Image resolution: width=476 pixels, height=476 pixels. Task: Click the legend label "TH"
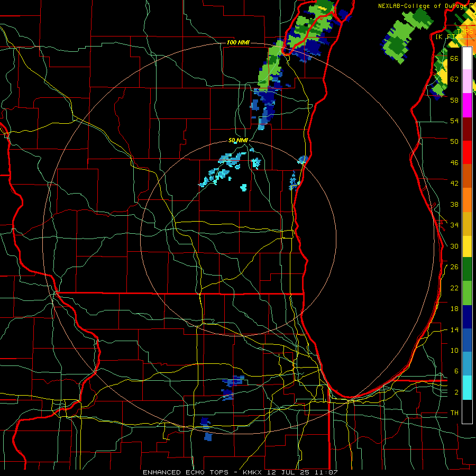(454, 413)
